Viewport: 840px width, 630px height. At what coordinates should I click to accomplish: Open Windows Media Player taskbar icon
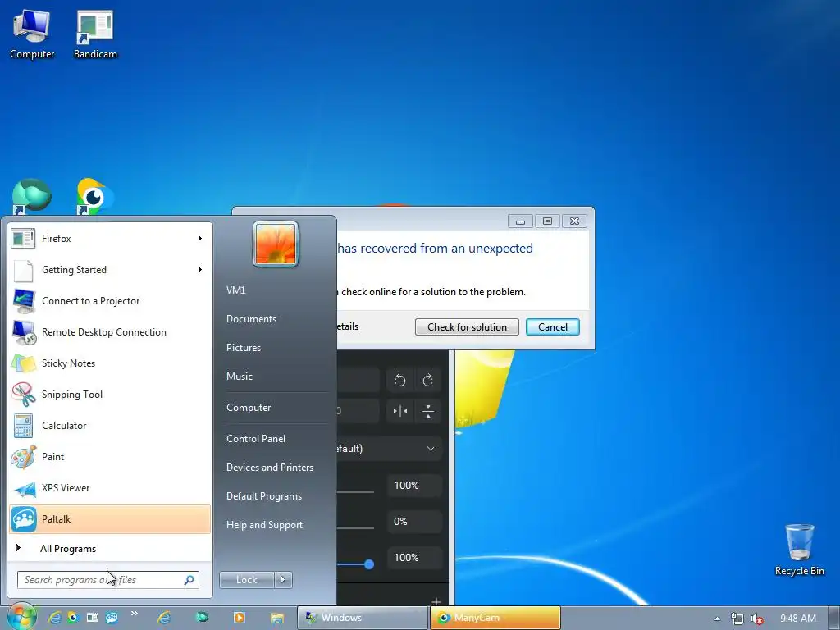pos(240,618)
